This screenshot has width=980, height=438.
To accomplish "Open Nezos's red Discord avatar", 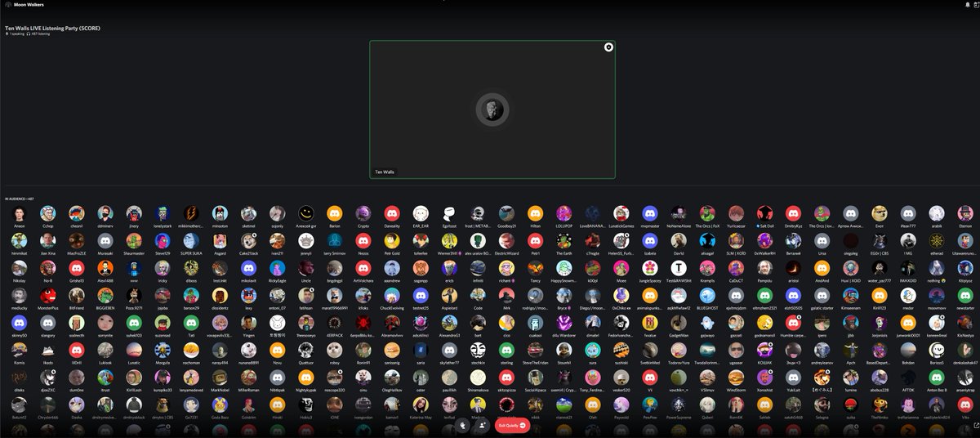I will tap(363, 241).
